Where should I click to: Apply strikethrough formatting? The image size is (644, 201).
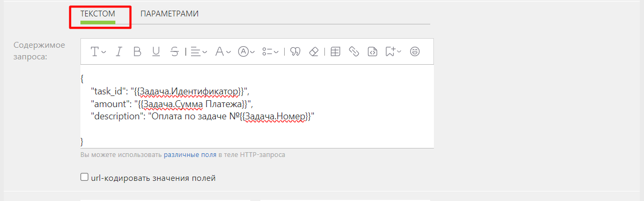(x=175, y=51)
